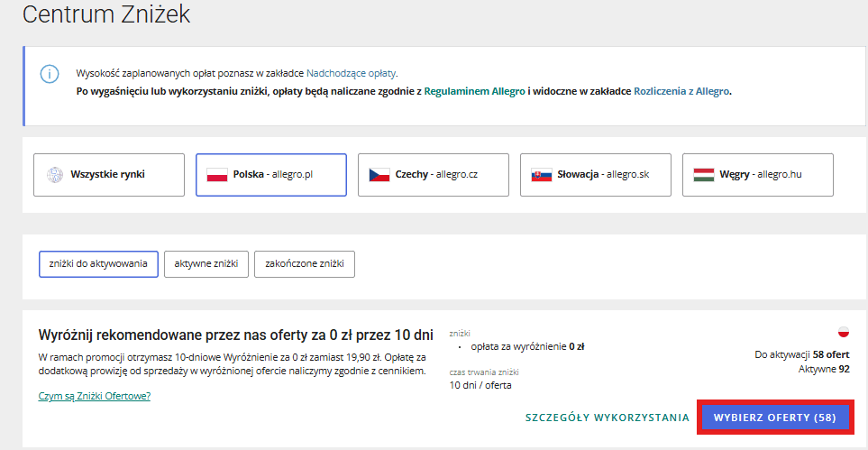Viewport: 868px width, 450px height.
Task: Click the text opłata za wyróżnienie 0 zł
Action: [x=527, y=347]
